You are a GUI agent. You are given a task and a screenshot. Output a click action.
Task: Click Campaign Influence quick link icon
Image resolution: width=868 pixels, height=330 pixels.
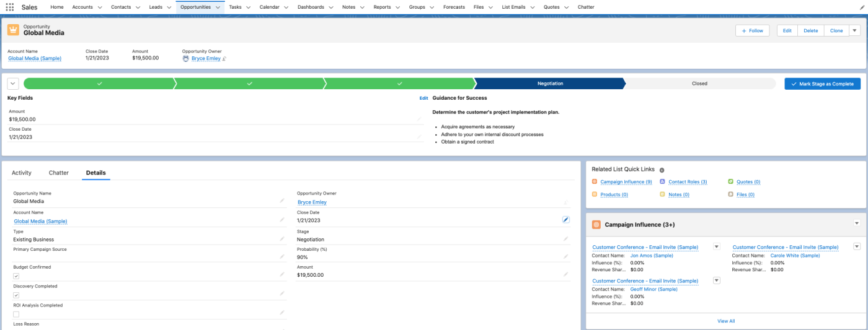[x=595, y=181]
